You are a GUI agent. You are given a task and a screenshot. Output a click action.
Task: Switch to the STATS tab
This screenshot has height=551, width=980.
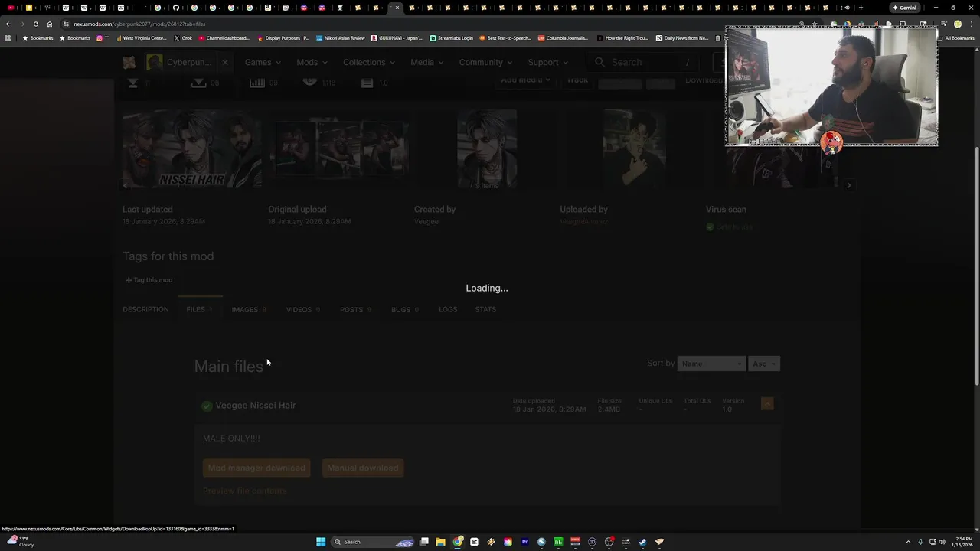click(485, 309)
